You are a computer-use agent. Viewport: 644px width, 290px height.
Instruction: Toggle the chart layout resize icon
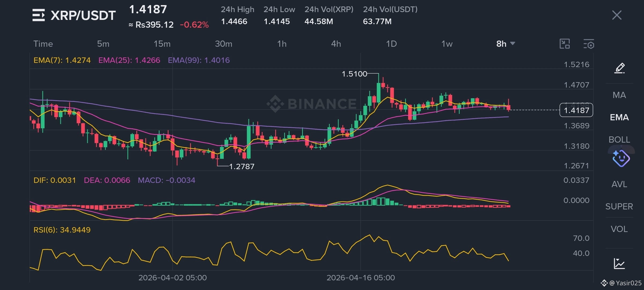click(565, 44)
